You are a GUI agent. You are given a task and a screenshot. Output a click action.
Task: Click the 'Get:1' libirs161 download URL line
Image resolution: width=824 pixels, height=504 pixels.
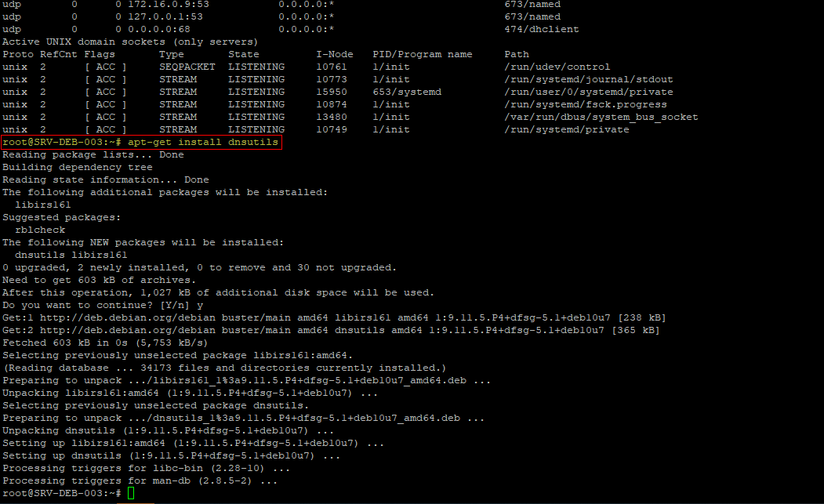(x=334, y=318)
